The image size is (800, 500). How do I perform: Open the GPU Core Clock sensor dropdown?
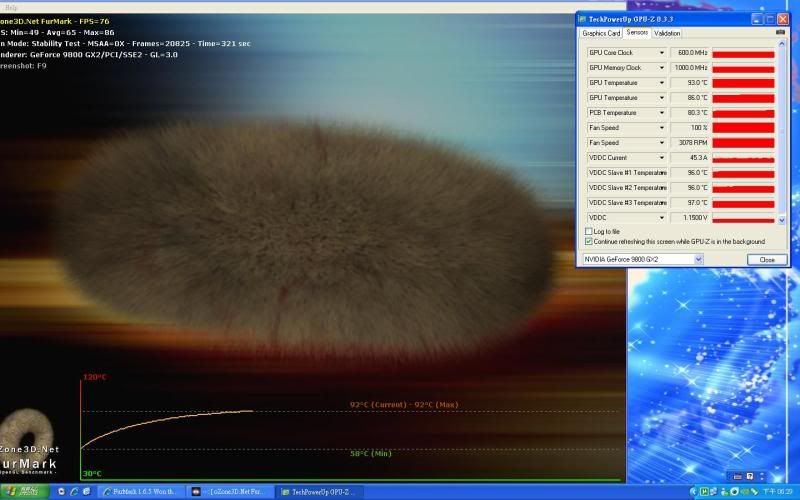click(661, 53)
